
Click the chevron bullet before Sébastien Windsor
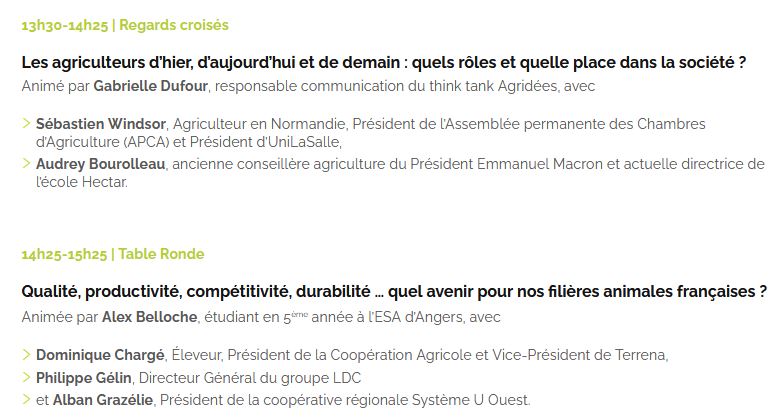pyautogui.click(x=26, y=123)
